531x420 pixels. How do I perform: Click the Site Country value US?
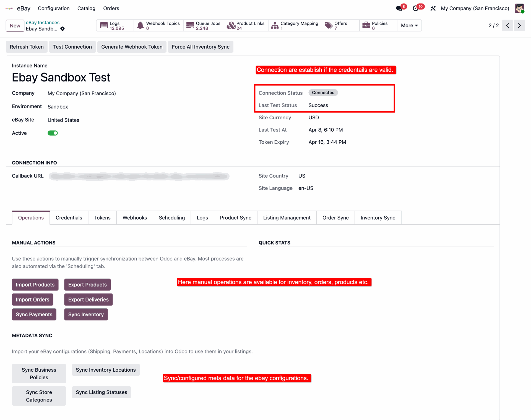pos(302,176)
